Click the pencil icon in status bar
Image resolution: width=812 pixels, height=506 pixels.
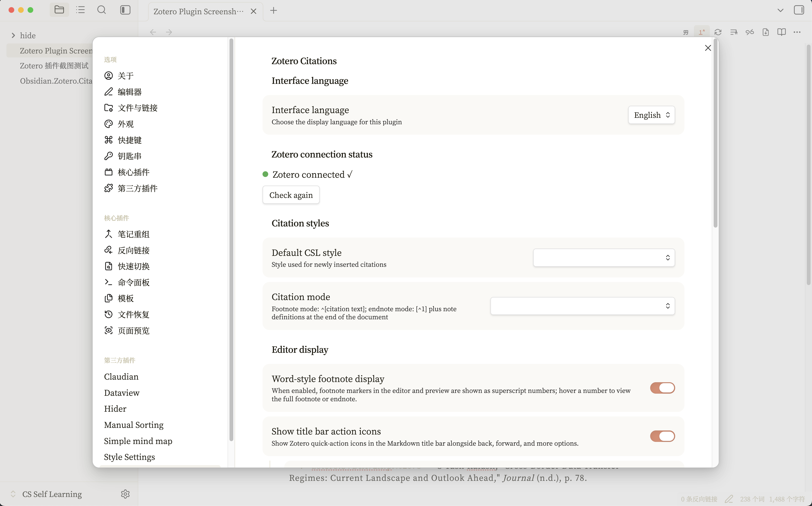(x=729, y=499)
